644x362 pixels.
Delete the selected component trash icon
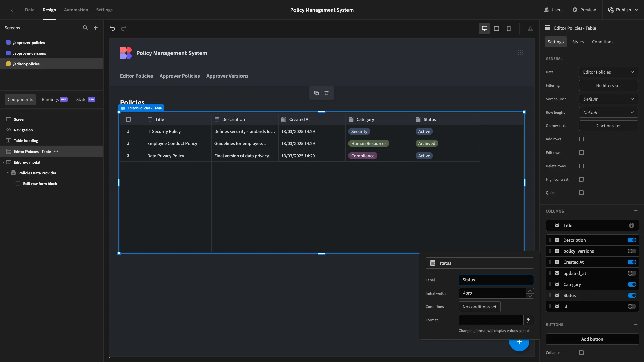[327, 93]
